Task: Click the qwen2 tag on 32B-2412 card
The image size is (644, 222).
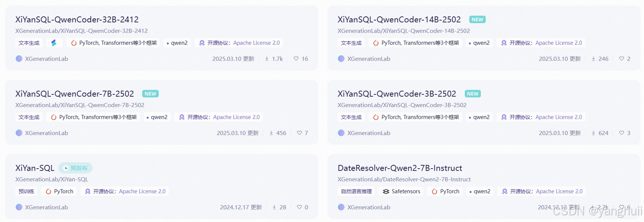Action: tap(177, 43)
